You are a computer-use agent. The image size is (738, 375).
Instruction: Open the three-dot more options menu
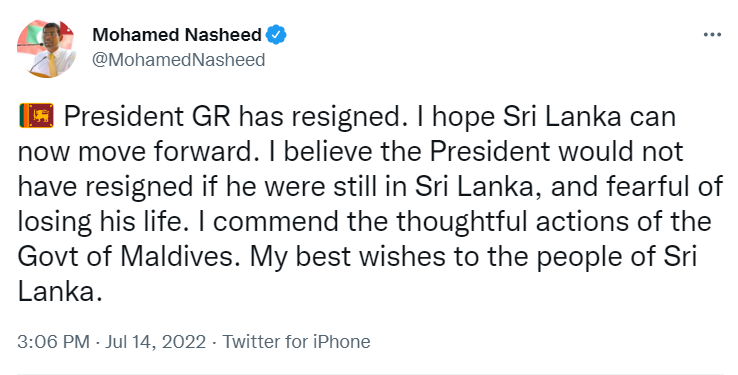point(712,34)
